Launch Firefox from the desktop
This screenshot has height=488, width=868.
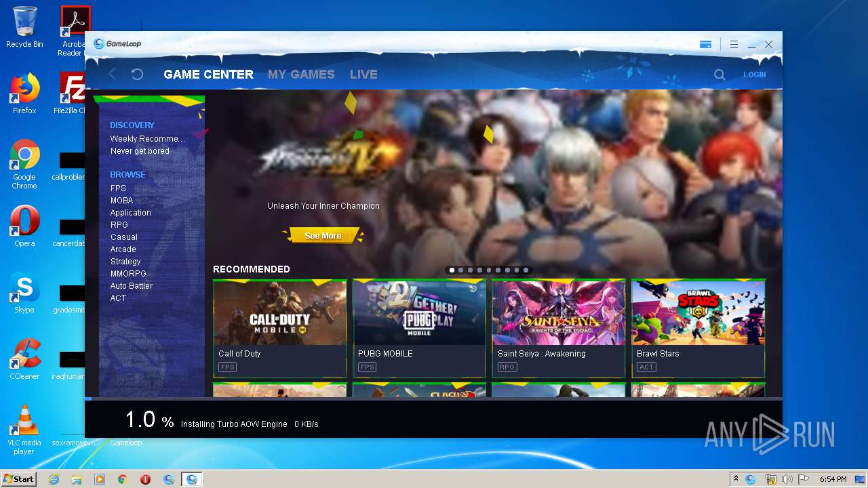(x=24, y=94)
